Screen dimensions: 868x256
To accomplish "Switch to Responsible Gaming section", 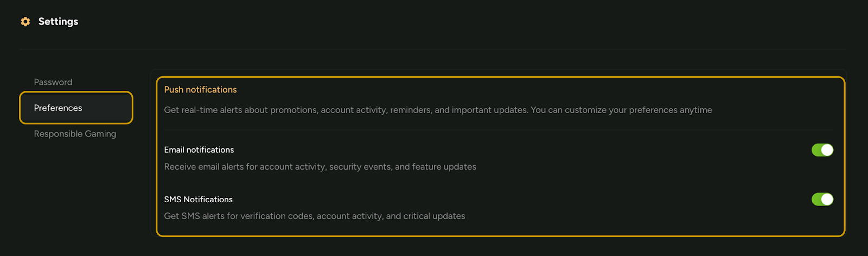I will tap(75, 134).
